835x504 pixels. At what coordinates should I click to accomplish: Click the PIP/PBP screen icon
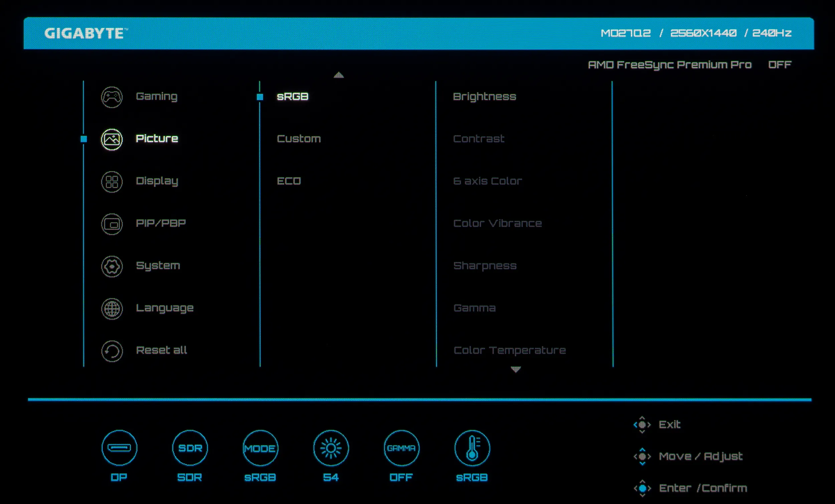click(x=112, y=224)
